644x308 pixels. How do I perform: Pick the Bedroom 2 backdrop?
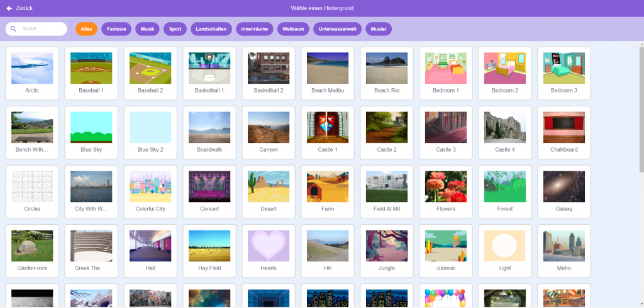(505, 73)
